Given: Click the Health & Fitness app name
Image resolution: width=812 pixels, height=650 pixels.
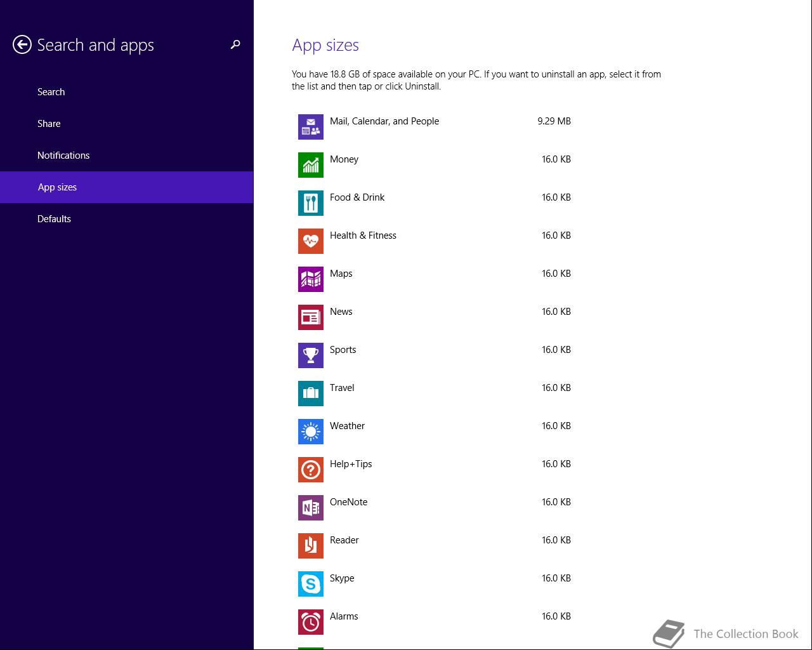Looking at the screenshot, I should coord(363,235).
